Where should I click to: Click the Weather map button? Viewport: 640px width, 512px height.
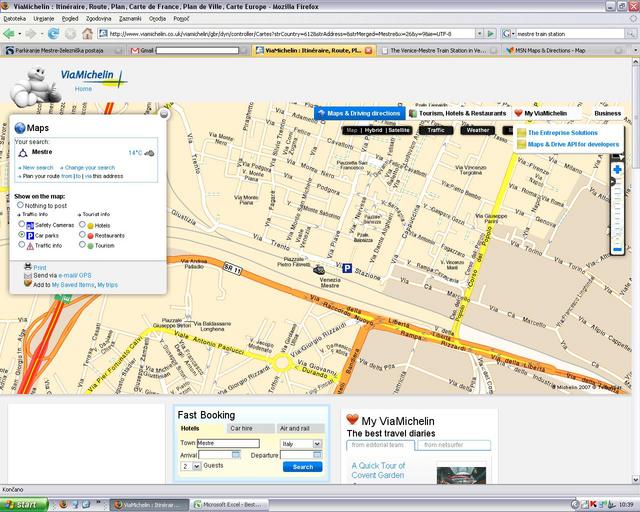pos(478,130)
